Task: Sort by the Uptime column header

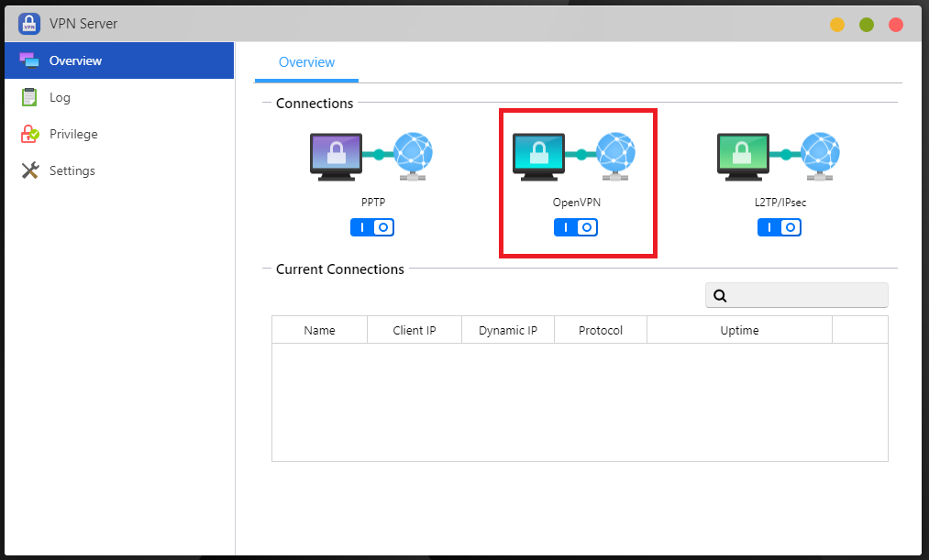Action: coord(739,330)
